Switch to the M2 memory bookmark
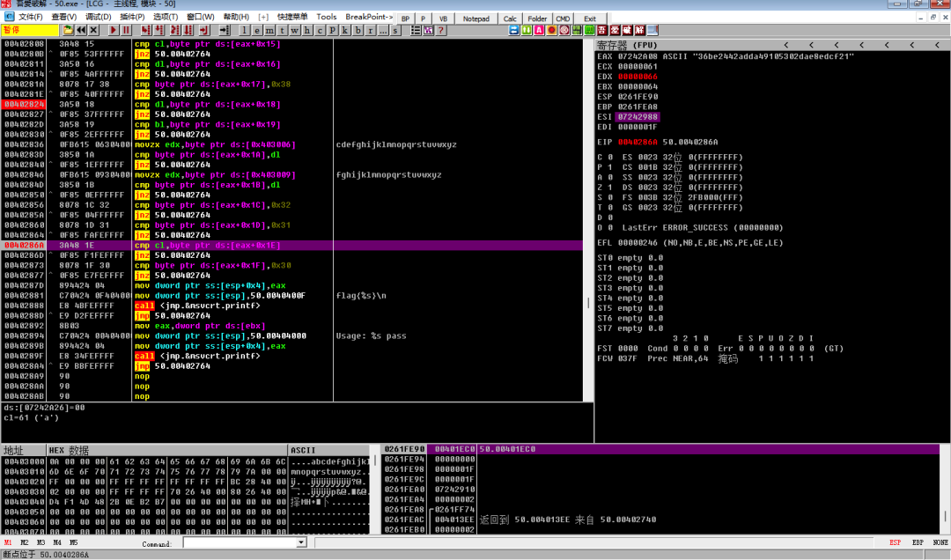Screen dimensions: 951x560 [25, 543]
